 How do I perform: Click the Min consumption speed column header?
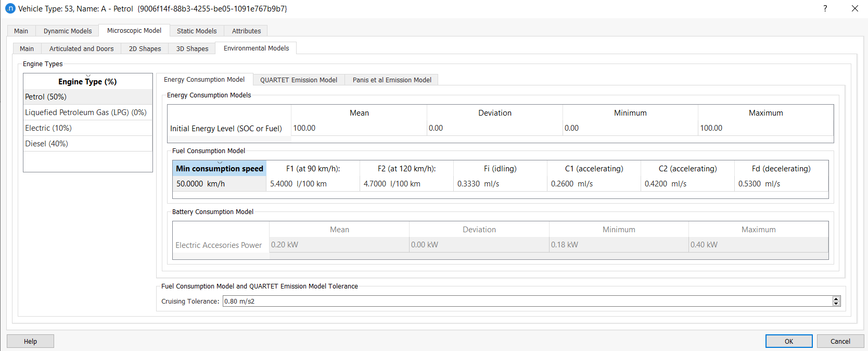click(220, 169)
